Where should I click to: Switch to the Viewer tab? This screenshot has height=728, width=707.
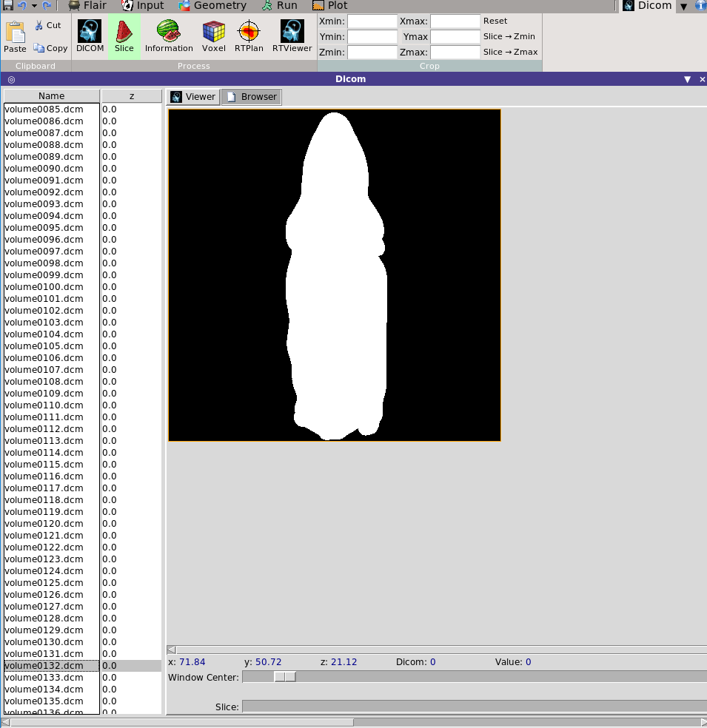pyautogui.click(x=193, y=97)
